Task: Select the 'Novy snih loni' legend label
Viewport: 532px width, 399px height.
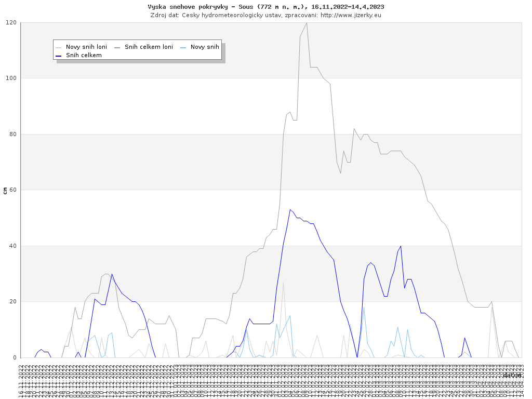Action: (86, 47)
